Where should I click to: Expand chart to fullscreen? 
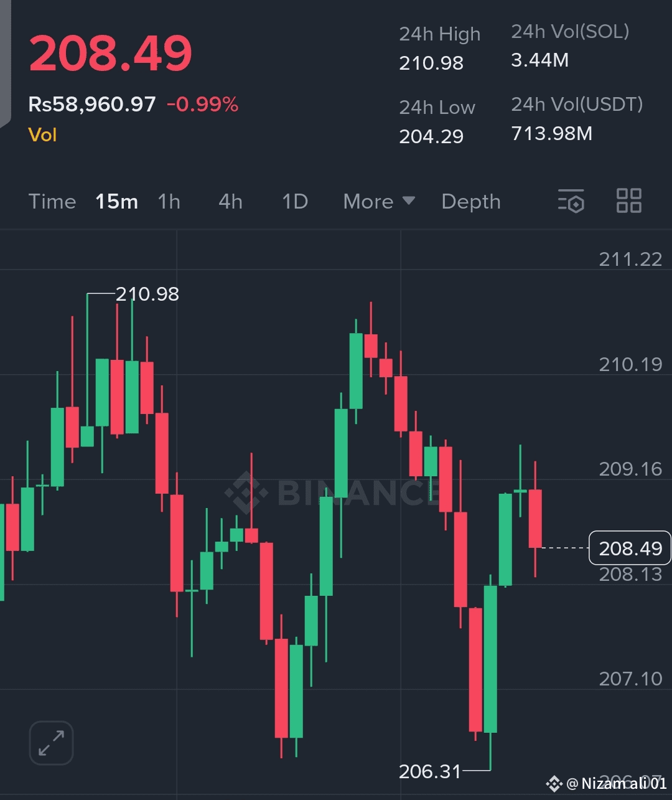coord(51,743)
